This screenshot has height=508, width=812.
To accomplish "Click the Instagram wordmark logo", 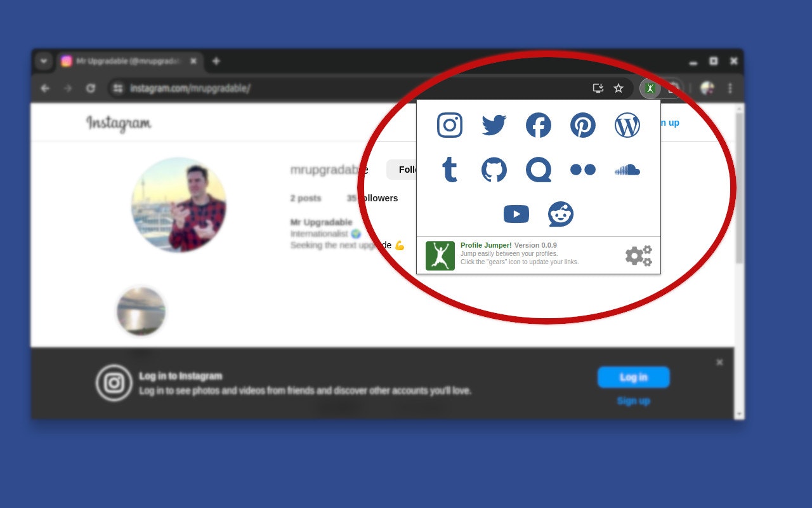I will coord(119,123).
